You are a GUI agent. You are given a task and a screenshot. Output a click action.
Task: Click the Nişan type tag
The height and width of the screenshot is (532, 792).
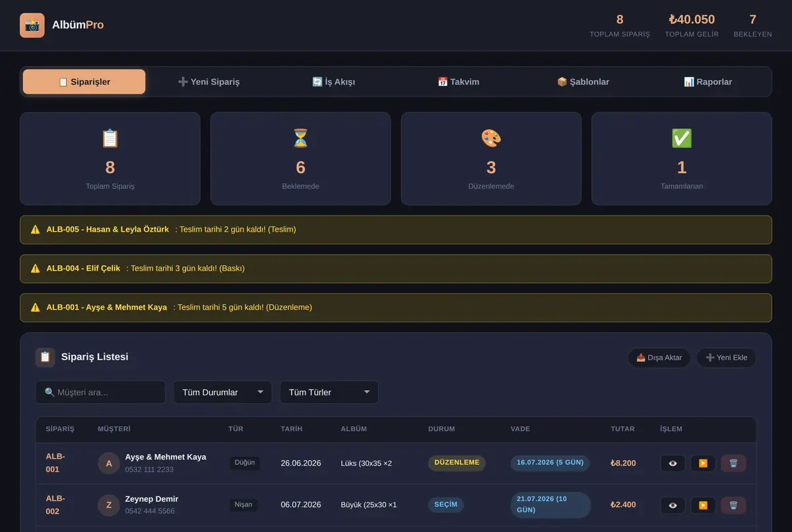coord(244,505)
